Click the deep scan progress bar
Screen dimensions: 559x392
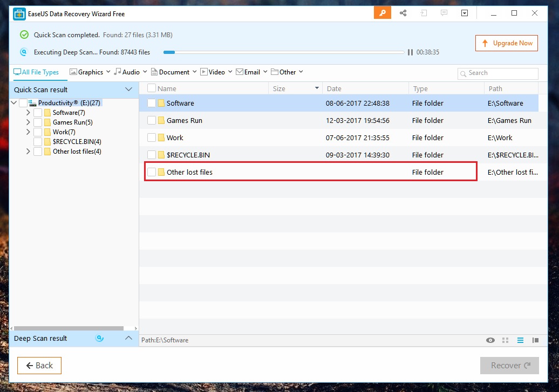coord(284,52)
